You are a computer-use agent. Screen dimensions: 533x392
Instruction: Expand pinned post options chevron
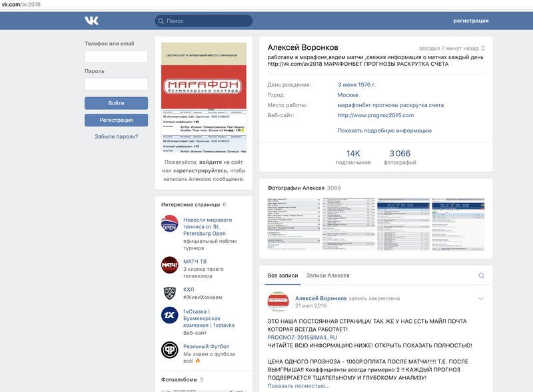480,299
